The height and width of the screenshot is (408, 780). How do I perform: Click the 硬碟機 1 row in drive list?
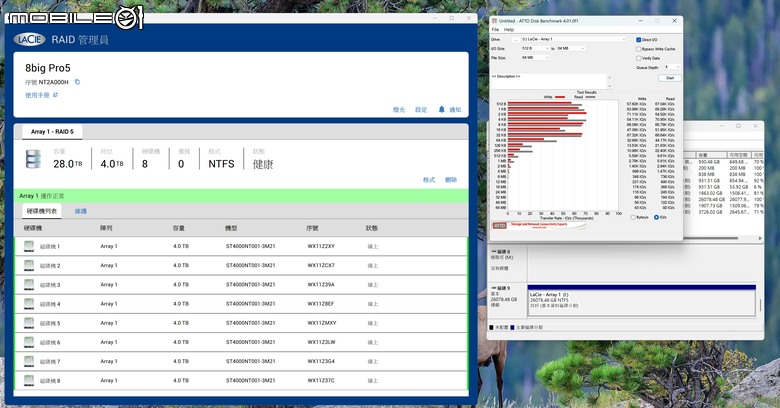click(241, 246)
